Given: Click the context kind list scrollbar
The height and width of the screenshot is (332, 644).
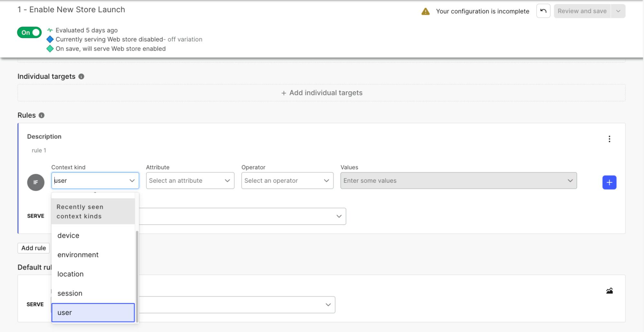Looking at the screenshot, I should pyautogui.click(x=137, y=276).
